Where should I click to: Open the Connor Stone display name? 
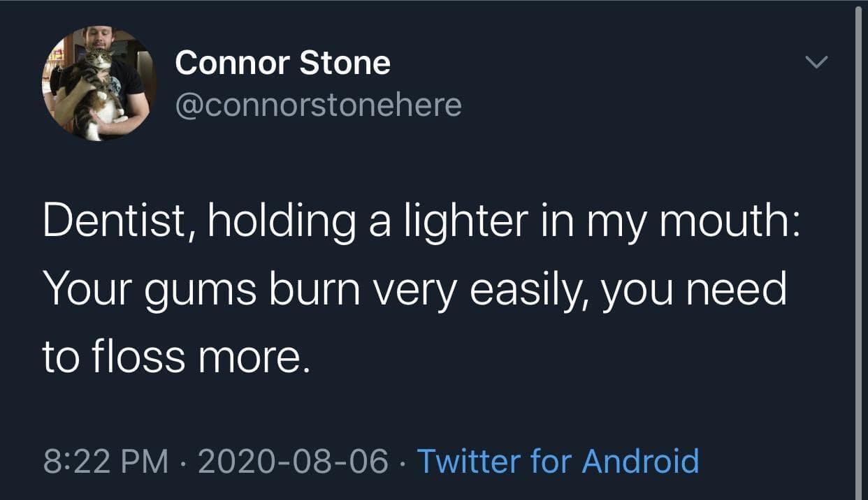pyautogui.click(x=282, y=64)
